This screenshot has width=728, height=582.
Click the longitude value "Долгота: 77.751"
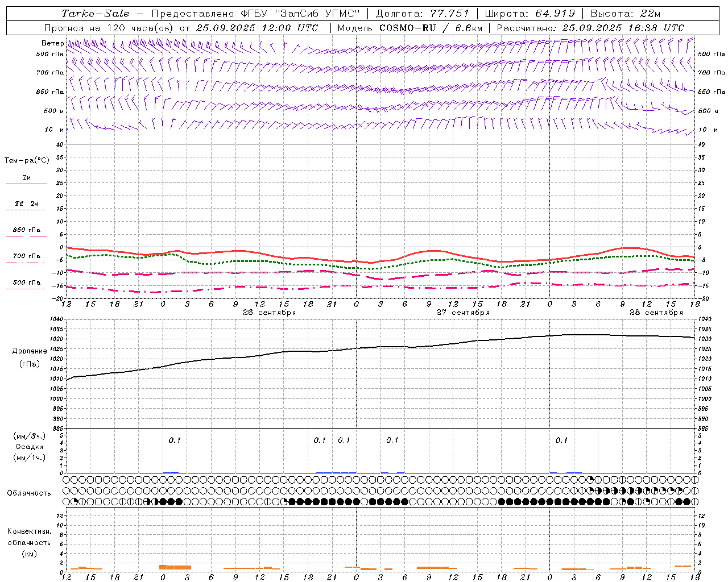pyautogui.click(x=423, y=14)
